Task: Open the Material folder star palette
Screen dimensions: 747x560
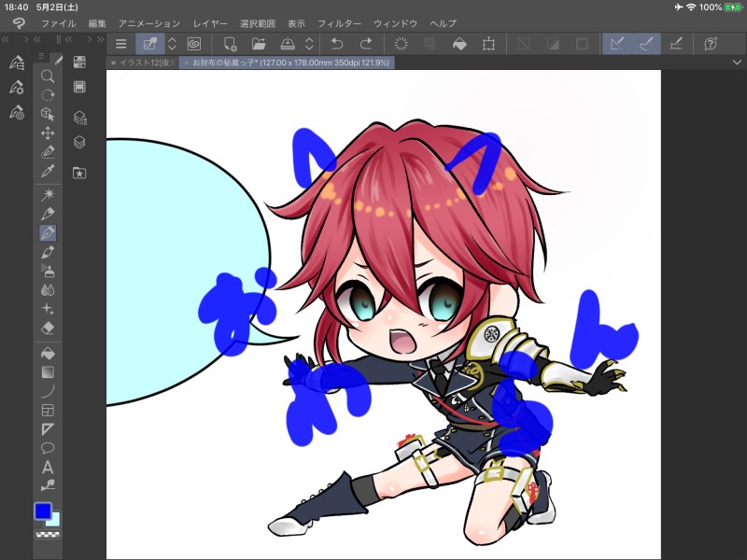Action: [79, 173]
